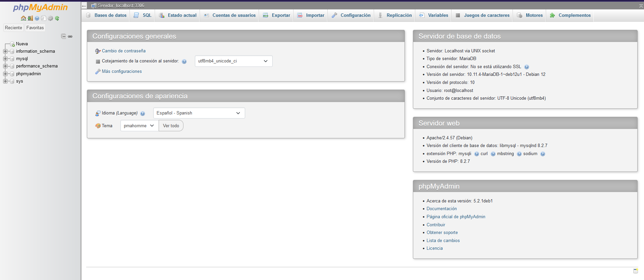644x280 pixels.
Task: Open the Contribuir link
Action: (436, 225)
